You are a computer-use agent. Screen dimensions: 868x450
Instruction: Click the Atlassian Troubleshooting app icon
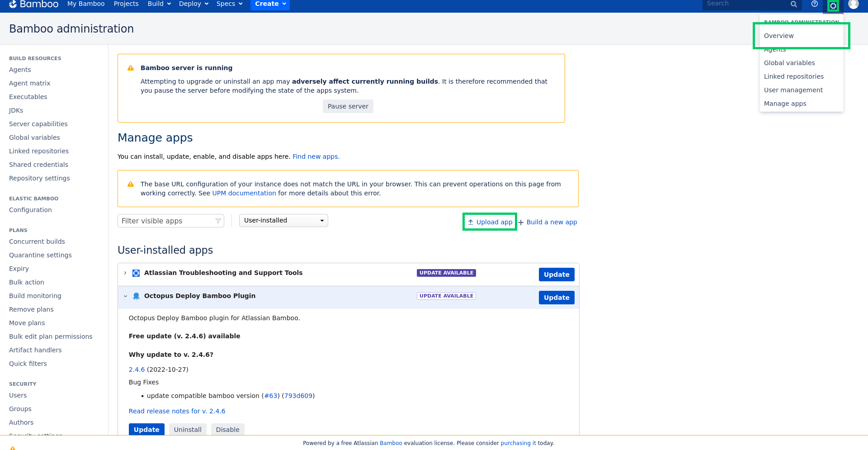[x=136, y=273]
